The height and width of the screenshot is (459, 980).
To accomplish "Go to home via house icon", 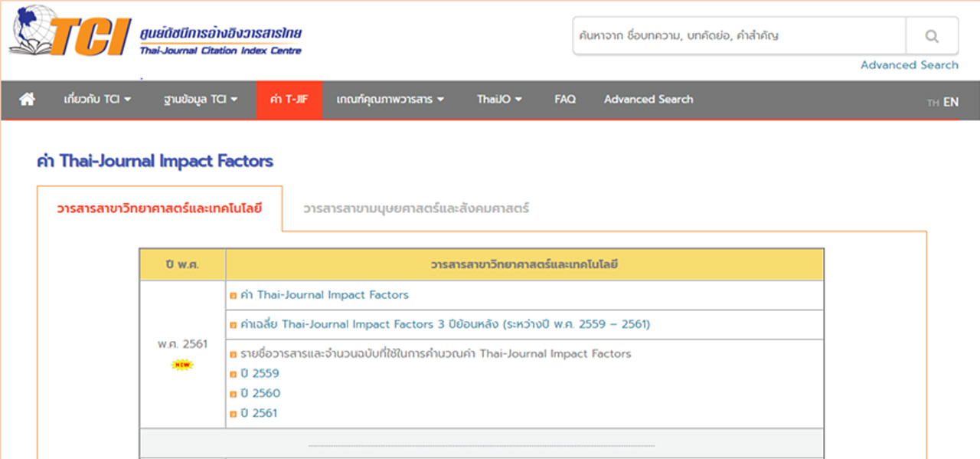I will pos(27,99).
